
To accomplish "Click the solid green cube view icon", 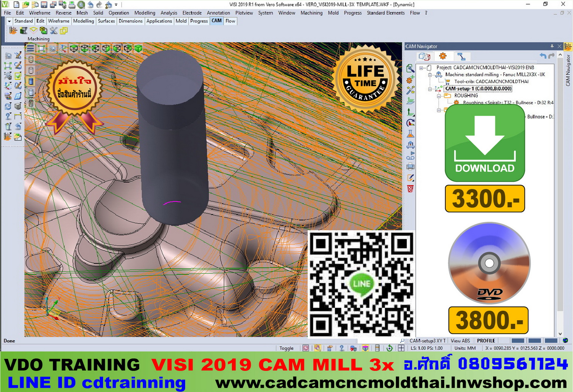I will click(x=138, y=48).
